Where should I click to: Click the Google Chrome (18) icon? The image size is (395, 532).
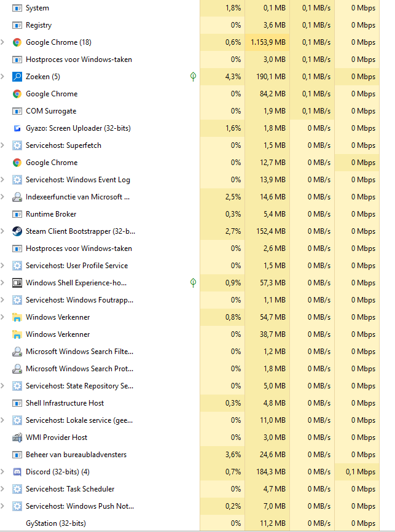[x=17, y=42]
